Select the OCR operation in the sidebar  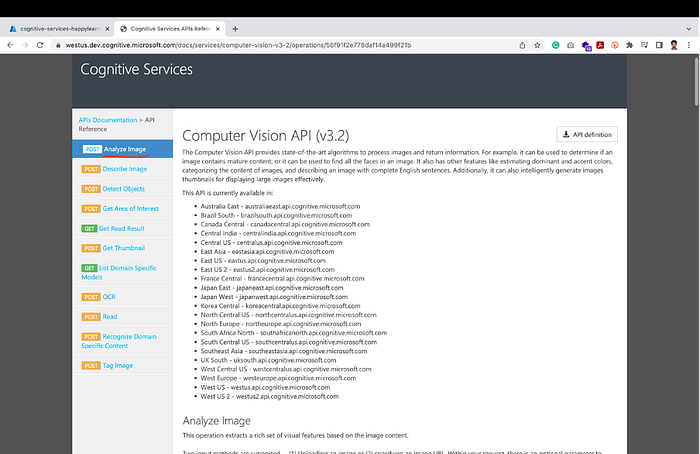point(109,297)
